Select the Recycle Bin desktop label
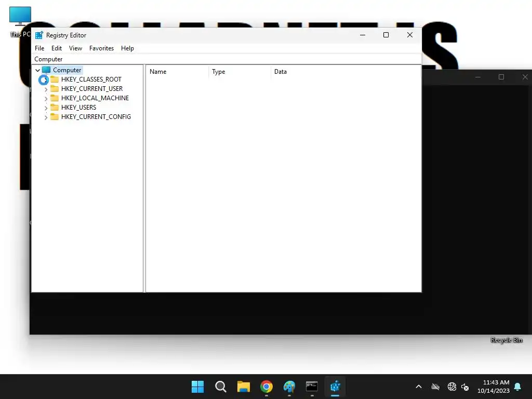Screen dimensions: 532x399 coord(507,340)
